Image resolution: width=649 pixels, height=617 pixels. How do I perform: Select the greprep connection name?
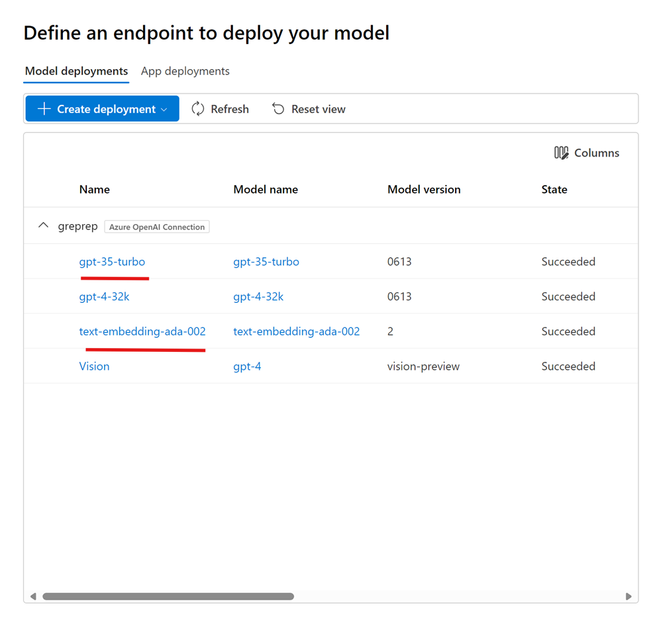coord(78,226)
